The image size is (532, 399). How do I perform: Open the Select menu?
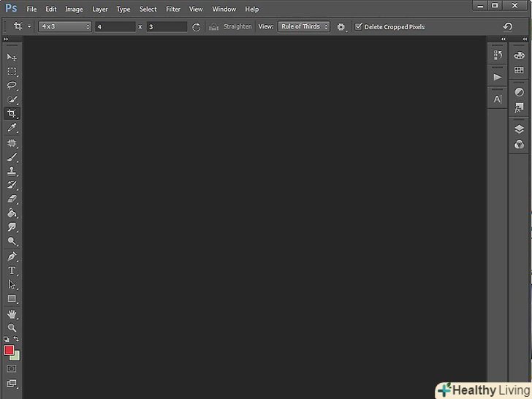click(x=148, y=9)
